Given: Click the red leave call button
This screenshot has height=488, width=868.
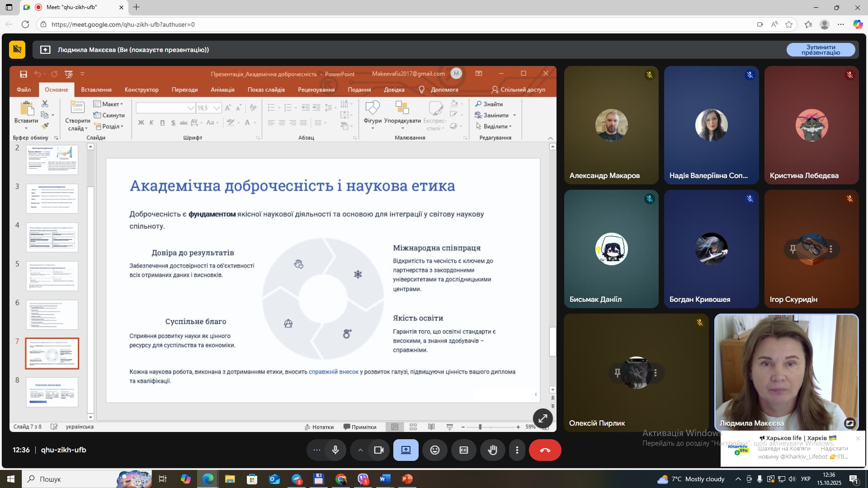Looking at the screenshot, I should [545, 450].
